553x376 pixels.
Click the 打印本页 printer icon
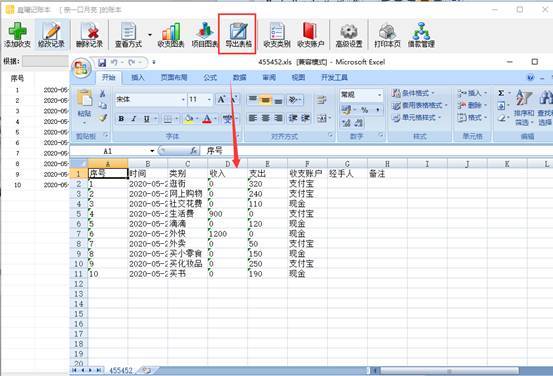387,31
